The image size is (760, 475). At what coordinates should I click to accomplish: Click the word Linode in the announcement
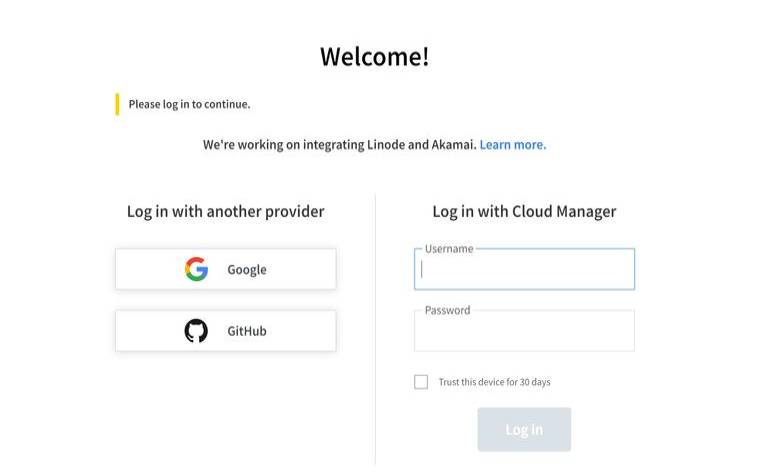click(x=381, y=144)
